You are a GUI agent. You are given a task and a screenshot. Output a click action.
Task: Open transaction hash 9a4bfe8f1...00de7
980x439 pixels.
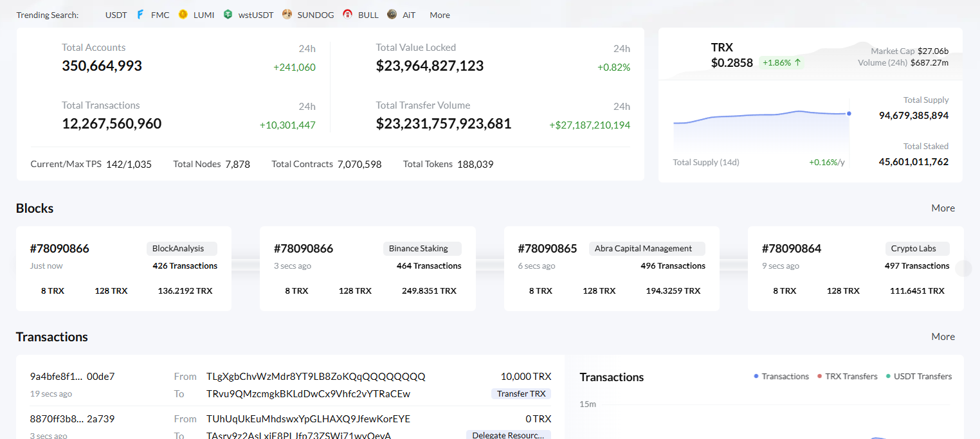point(72,377)
